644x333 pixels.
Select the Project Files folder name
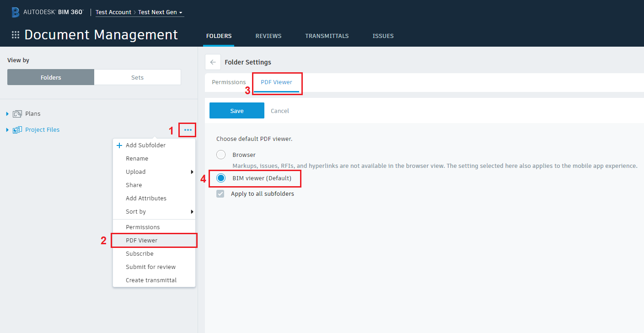(x=43, y=130)
